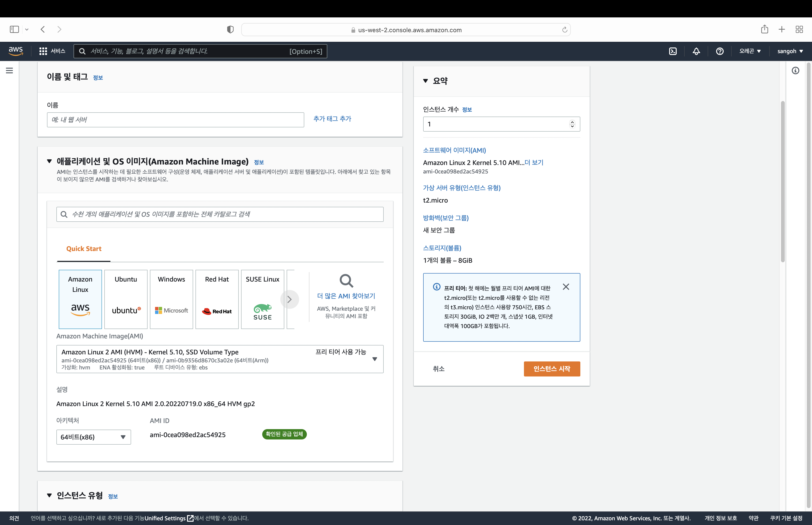Go to the AWS console home via logo

point(16,51)
